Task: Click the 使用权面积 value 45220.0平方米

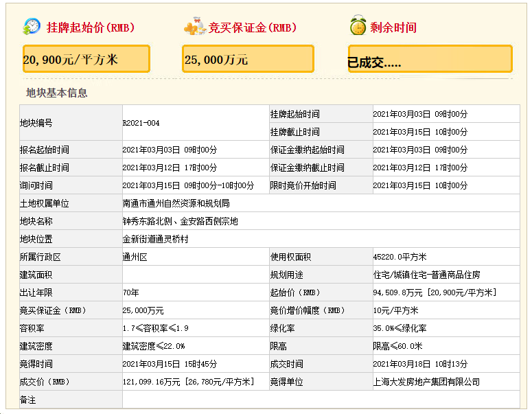Action: (400, 257)
